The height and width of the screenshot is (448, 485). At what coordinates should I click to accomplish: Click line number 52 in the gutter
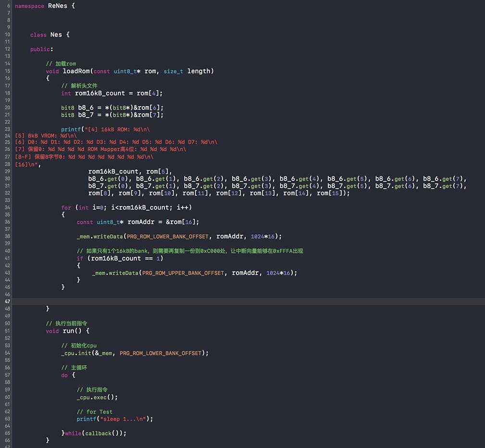coord(8,339)
